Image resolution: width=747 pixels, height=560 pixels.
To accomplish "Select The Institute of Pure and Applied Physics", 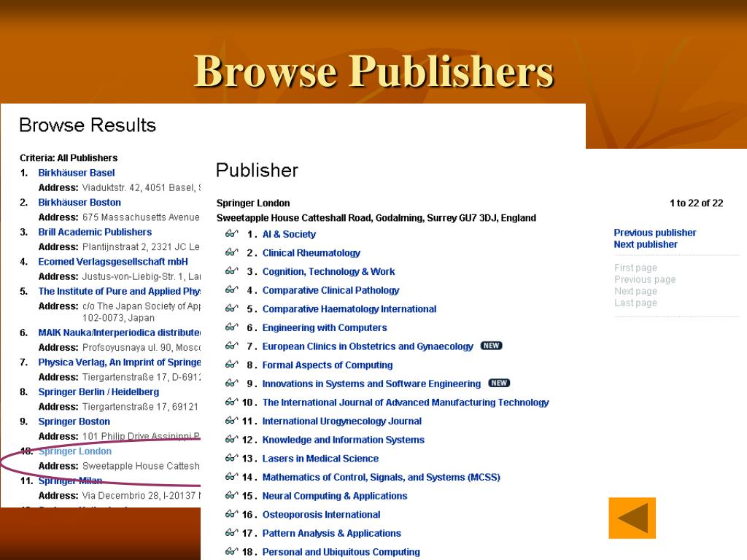I will [x=119, y=291].
